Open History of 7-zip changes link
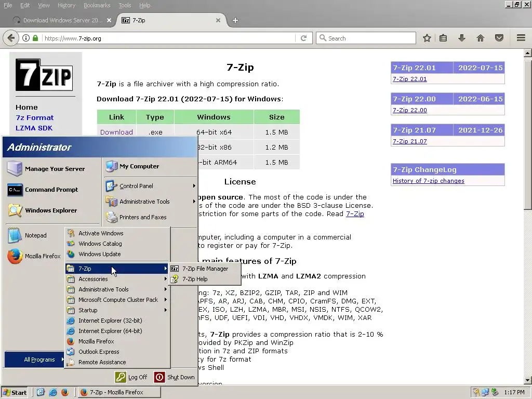 [428, 181]
